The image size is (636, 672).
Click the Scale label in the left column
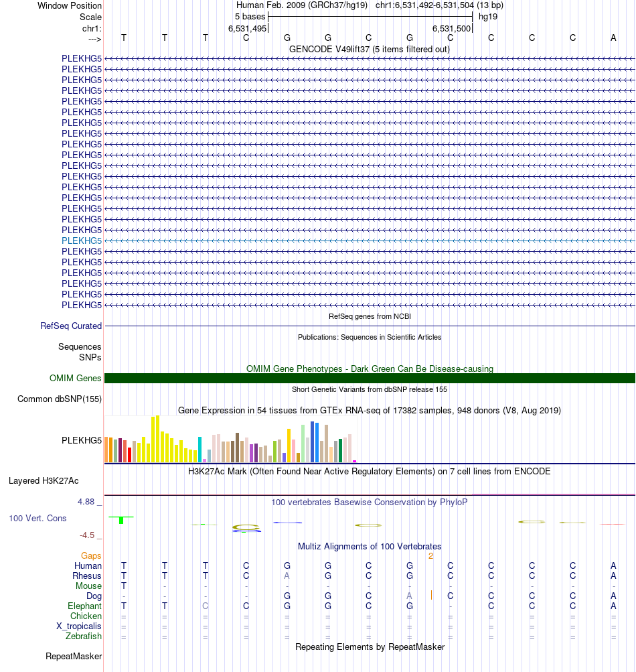pyautogui.click(x=90, y=17)
